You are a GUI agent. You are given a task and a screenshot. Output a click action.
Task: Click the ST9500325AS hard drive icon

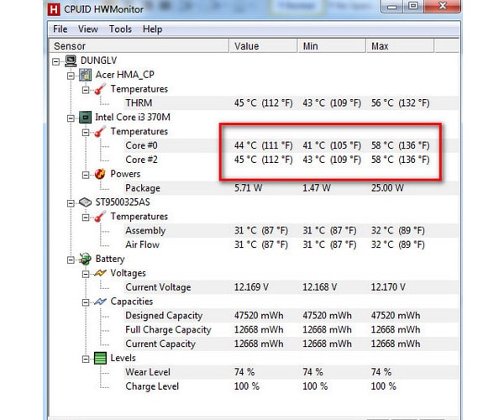pyautogui.click(x=85, y=202)
